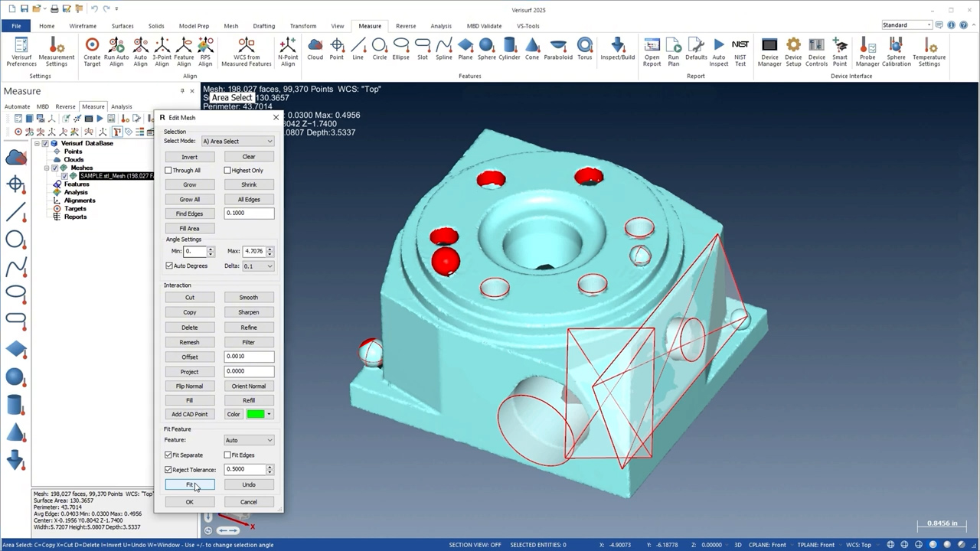Confirm Edit Mesh with OK

(189, 502)
